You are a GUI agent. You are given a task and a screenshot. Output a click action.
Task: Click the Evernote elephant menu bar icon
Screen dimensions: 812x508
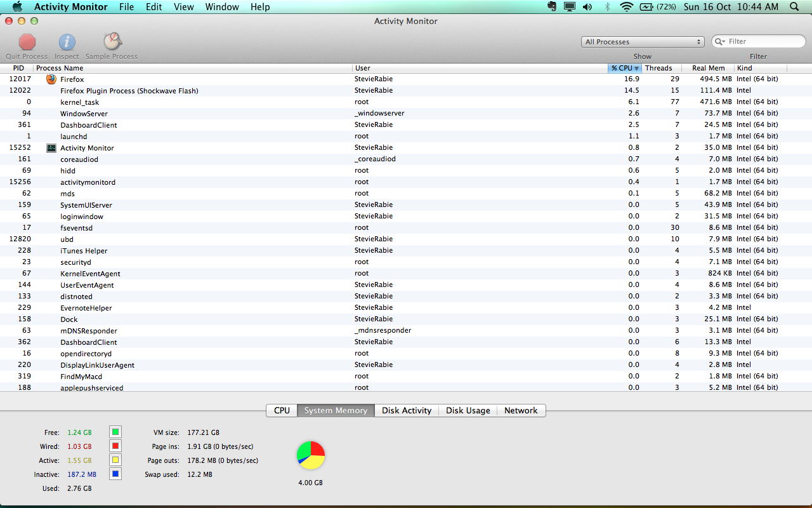pyautogui.click(x=552, y=7)
